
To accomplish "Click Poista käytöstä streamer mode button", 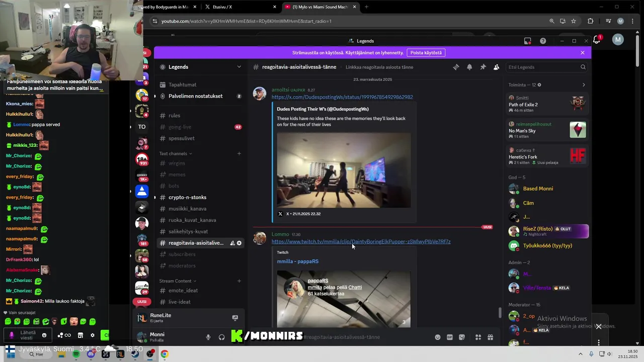I will click(426, 53).
